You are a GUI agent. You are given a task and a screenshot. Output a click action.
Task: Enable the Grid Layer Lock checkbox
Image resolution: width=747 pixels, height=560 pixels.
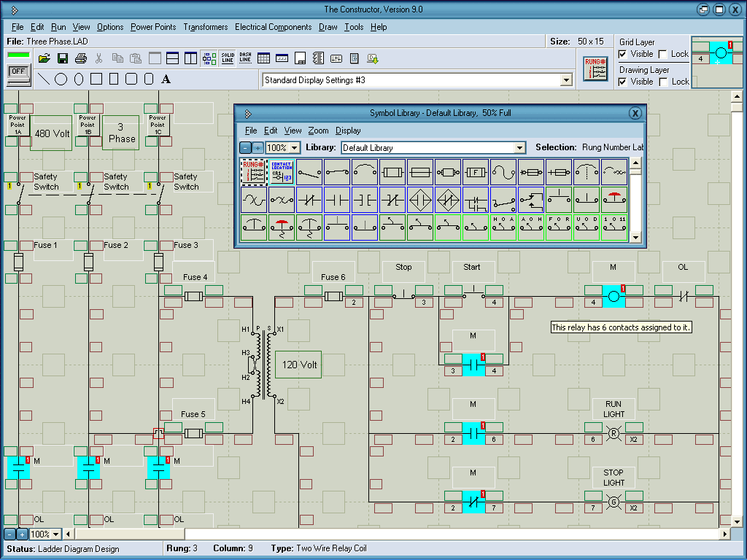pyautogui.click(x=663, y=54)
